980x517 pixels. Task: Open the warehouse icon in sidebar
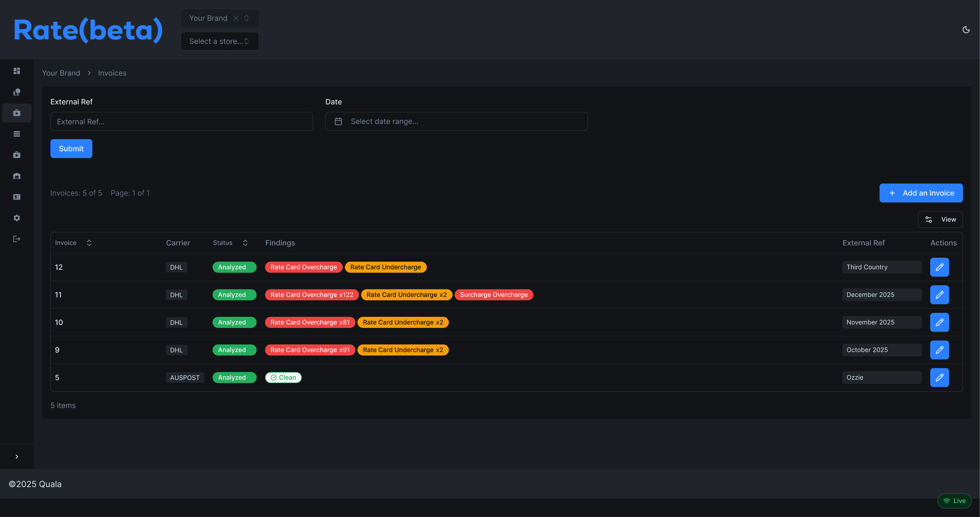pyautogui.click(x=17, y=176)
